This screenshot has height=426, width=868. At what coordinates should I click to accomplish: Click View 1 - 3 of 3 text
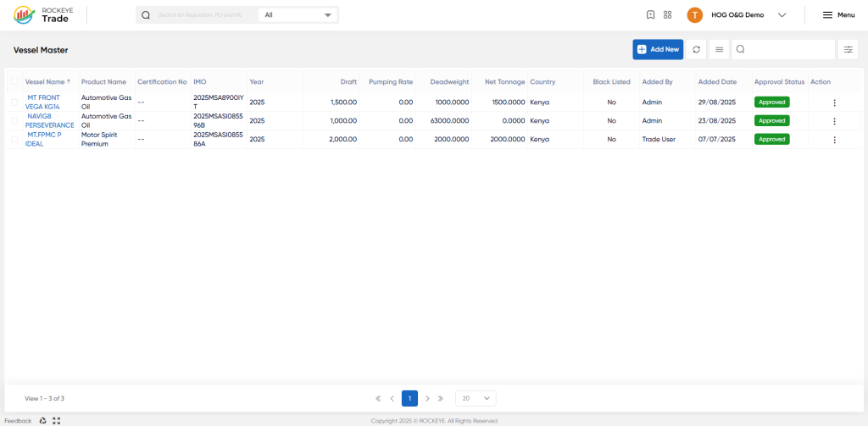45,398
